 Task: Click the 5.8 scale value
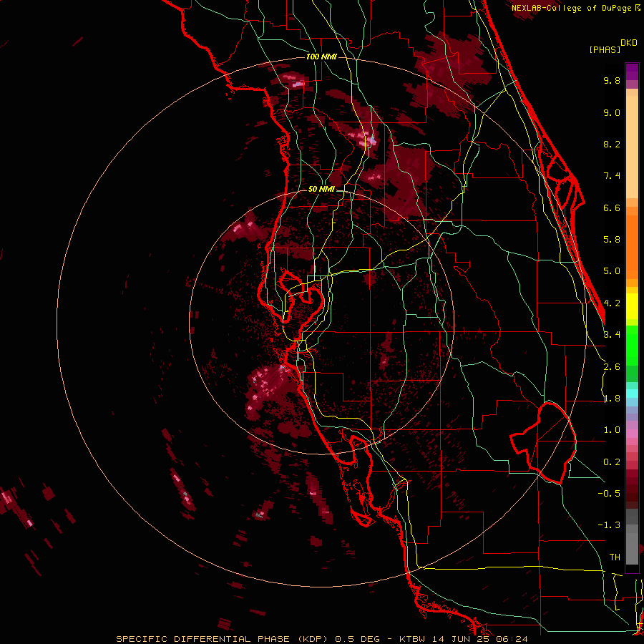(612, 240)
